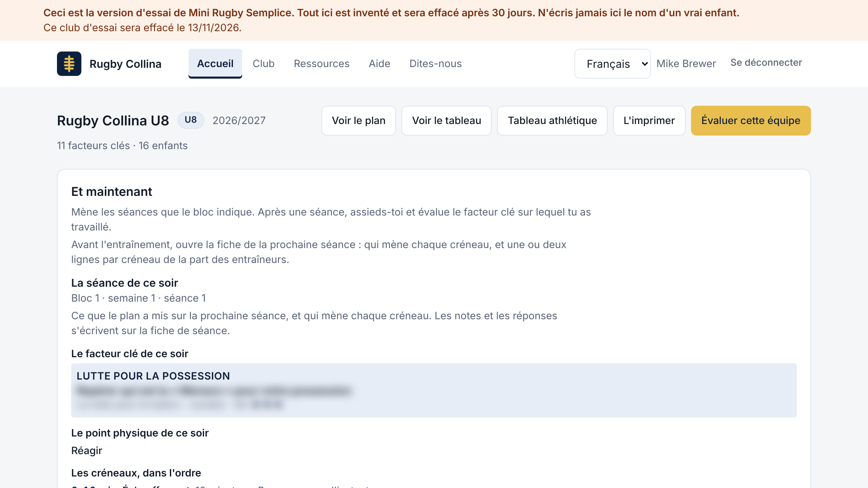Open the Accueil tab
The width and height of the screenshot is (868, 488).
215,63
